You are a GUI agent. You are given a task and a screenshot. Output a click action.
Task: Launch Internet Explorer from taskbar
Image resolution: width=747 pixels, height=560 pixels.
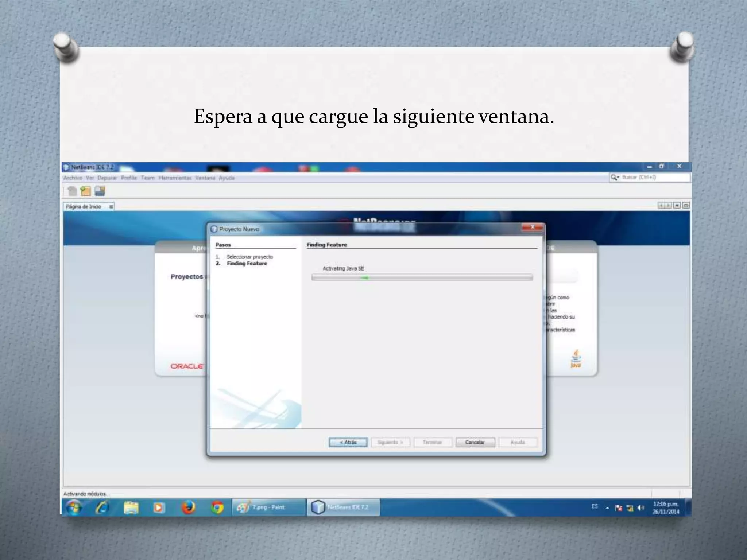click(102, 507)
